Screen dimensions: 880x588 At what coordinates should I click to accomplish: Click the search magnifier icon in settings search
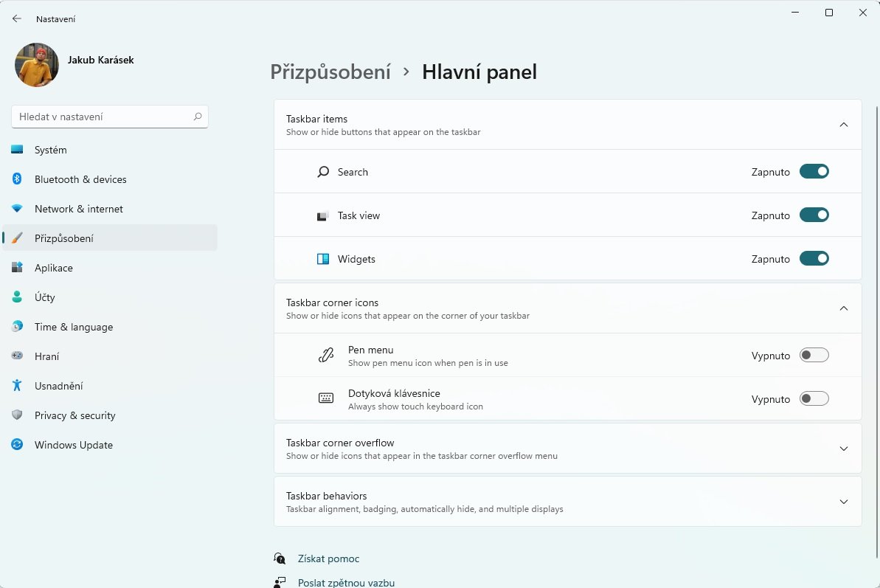[x=198, y=117]
